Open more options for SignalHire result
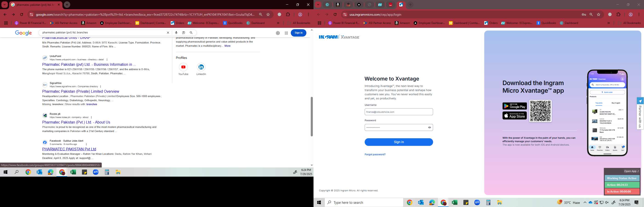This screenshot has width=644, height=207. click(x=101, y=86)
